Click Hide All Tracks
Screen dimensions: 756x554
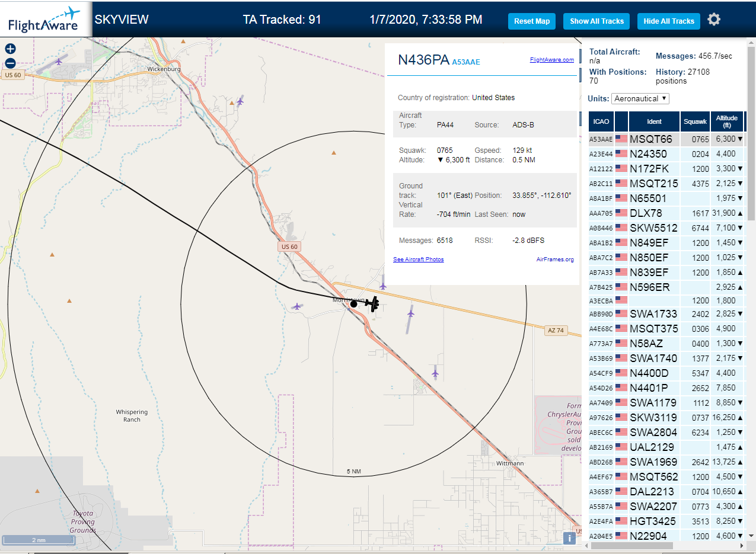669,21
